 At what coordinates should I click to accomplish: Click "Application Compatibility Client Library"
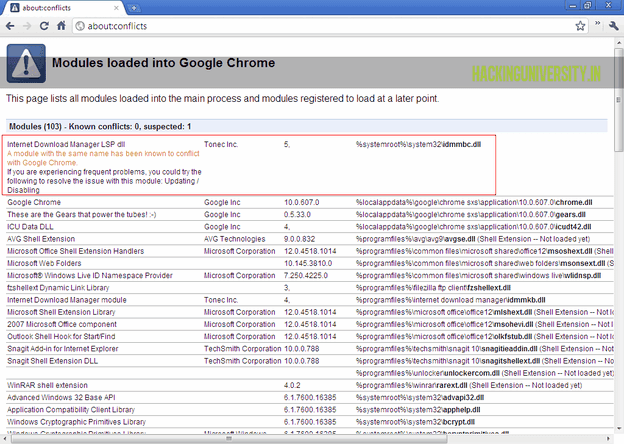[71, 410]
